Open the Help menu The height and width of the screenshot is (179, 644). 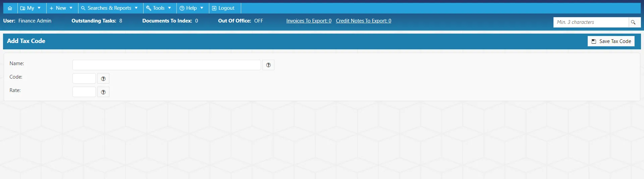click(x=192, y=8)
